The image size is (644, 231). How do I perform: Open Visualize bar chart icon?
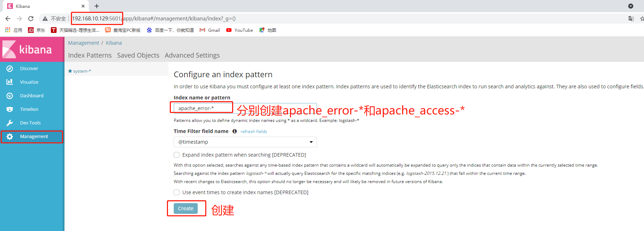[10, 82]
